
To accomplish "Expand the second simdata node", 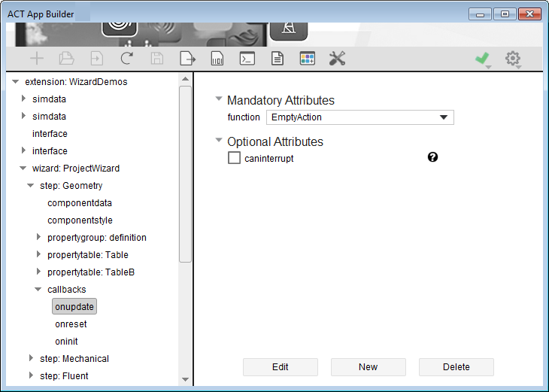I will (23, 116).
